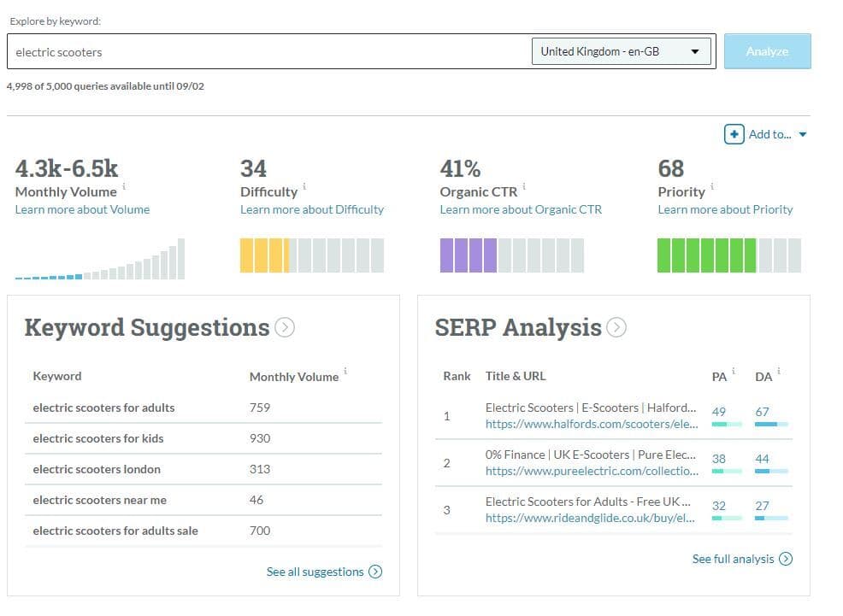The image size is (843, 616).
Task: Click the arrow icon after See full analysis
Action: (786, 559)
